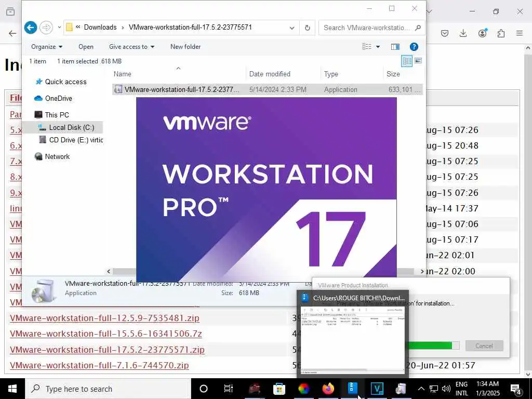Click the Type here to search box

(x=108, y=389)
